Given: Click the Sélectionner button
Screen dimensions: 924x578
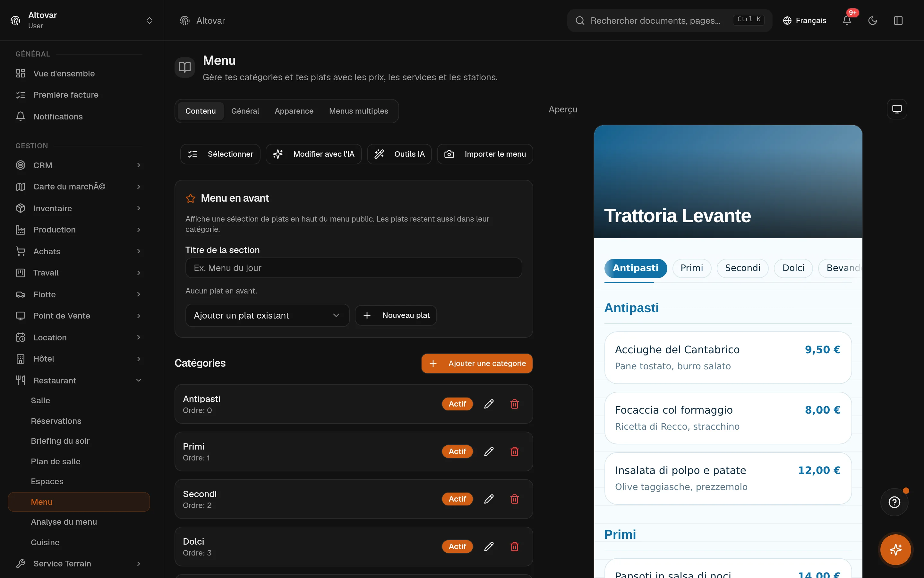Looking at the screenshot, I should (x=220, y=154).
